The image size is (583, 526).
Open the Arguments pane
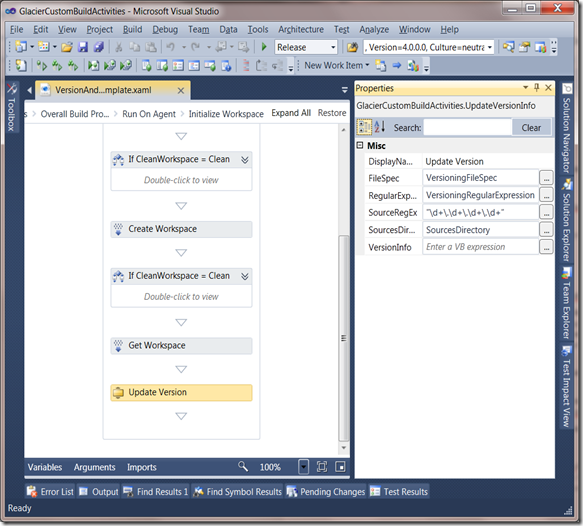coord(94,467)
